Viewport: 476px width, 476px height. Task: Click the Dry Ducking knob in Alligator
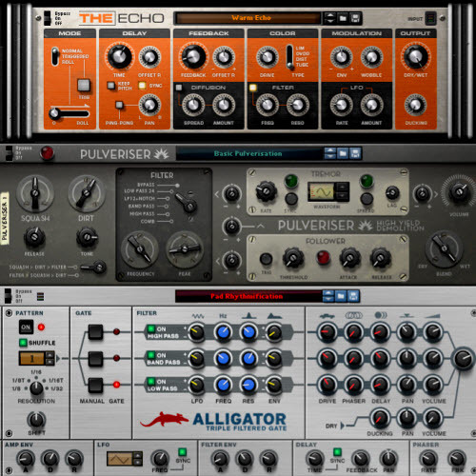coord(380,418)
